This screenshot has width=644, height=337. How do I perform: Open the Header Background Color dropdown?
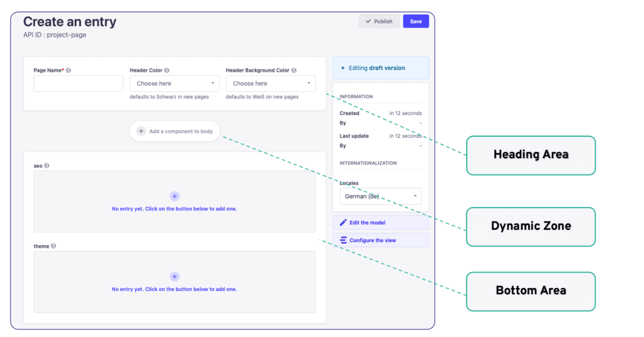coord(271,83)
